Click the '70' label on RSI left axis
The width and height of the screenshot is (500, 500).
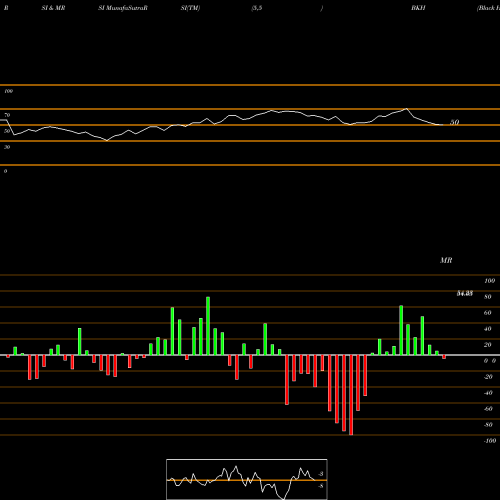pyautogui.click(x=7, y=115)
